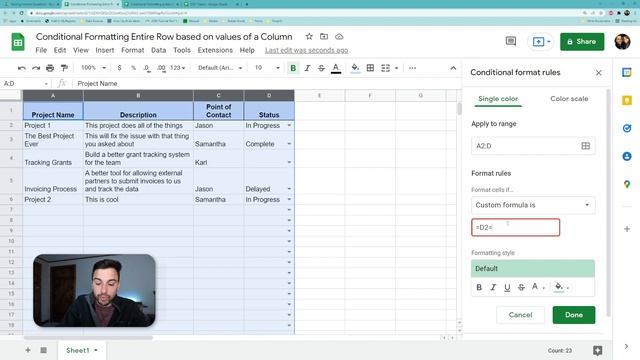The width and height of the screenshot is (640, 360).
Task: Open fill color picker in toolbar
Action: 355,68
